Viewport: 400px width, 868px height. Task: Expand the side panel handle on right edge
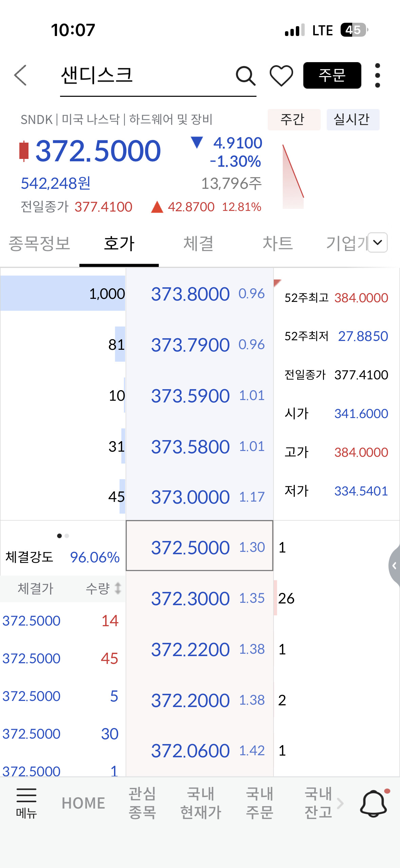click(x=394, y=565)
